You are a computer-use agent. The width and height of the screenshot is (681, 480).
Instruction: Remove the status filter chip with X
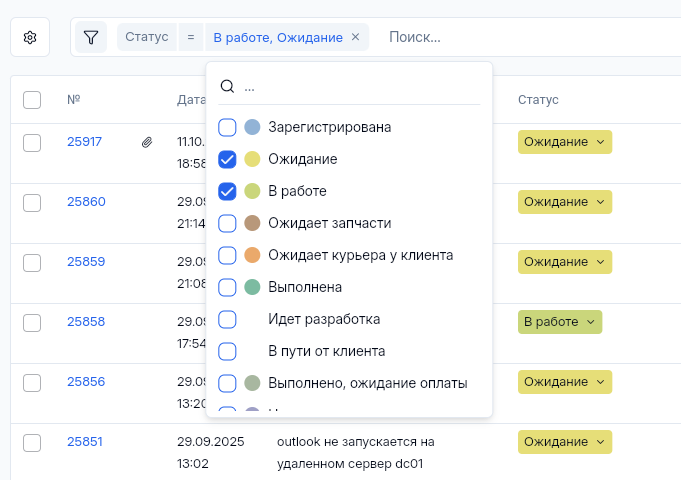[355, 38]
